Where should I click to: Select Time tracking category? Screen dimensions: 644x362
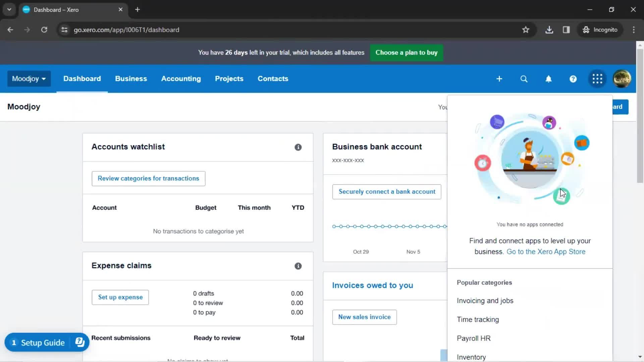478,319
